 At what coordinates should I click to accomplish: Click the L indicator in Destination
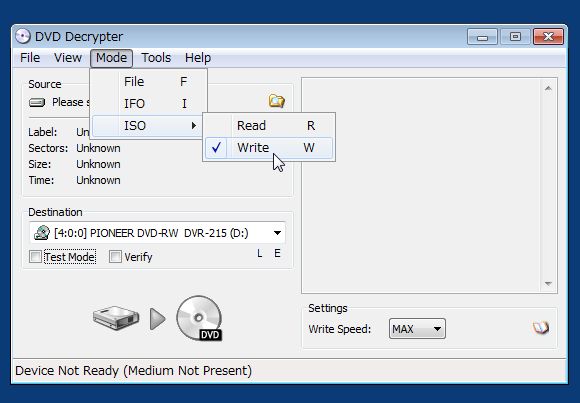pyautogui.click(x=260, y=253)
